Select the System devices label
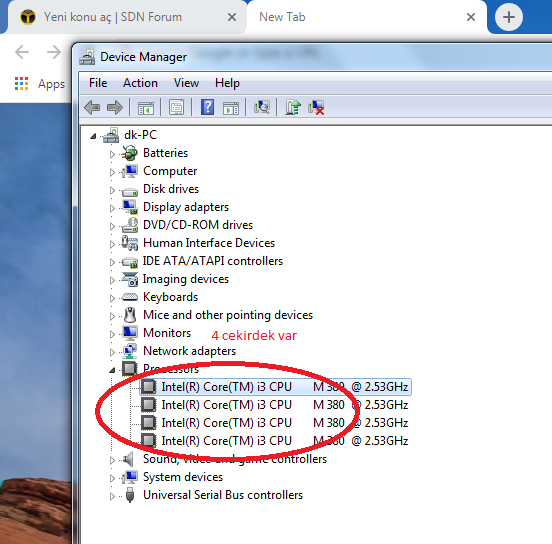Image resolution: width=552 pixels, height=544 pixels. [183, 477]
